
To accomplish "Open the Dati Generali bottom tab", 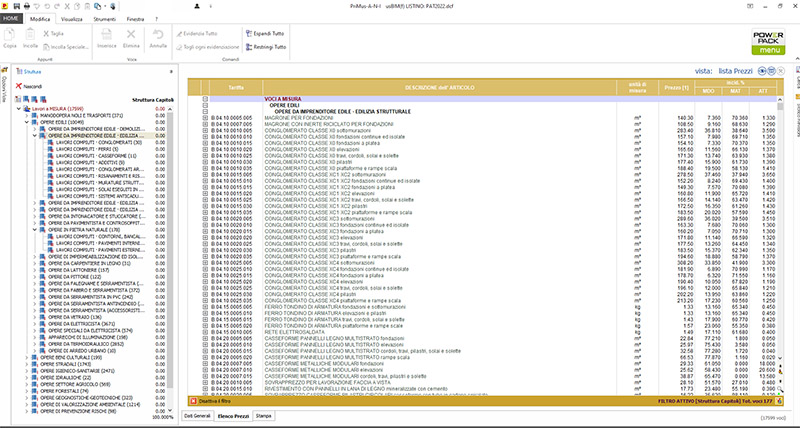I will coord(197,416).
